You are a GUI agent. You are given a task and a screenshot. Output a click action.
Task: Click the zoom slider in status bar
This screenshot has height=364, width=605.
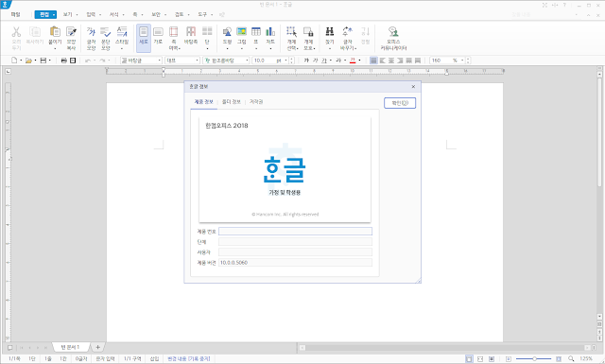[x=534, y=359]
